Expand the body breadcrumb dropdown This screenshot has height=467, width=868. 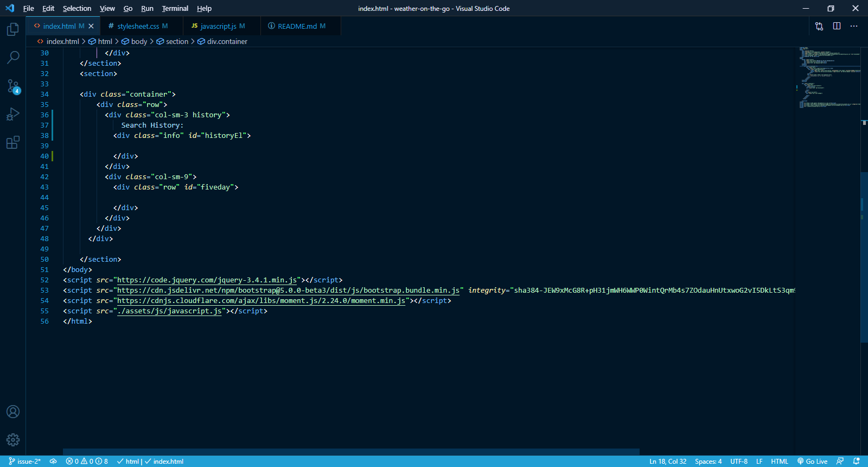click(134, 41)
